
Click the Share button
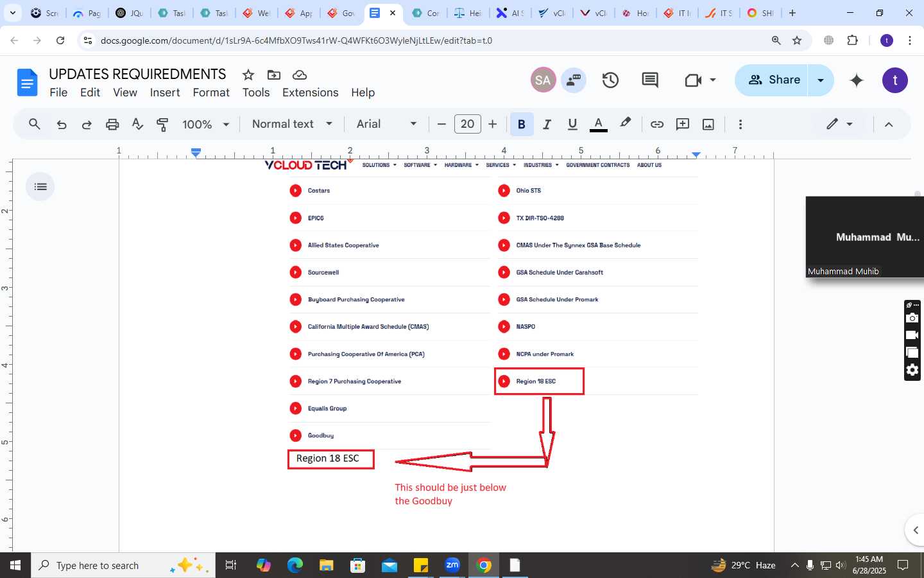pyautogui.click(x=771, y=80)
